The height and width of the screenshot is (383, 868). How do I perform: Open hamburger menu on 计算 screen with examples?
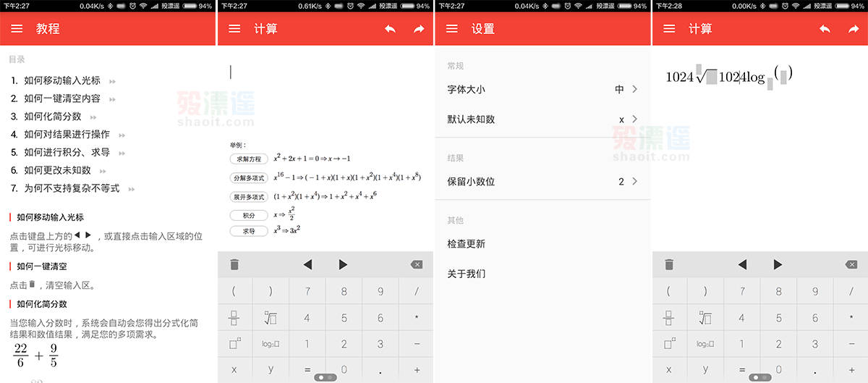[234, 29]
